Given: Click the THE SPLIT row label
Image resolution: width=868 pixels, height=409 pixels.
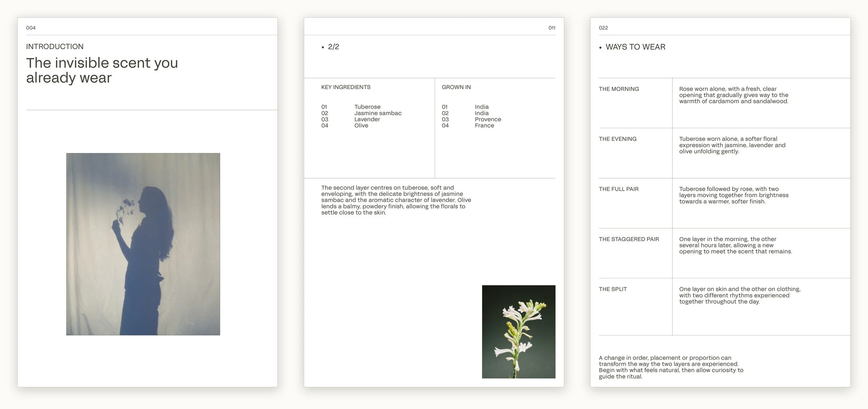Looking at the screenshot, I should tap(613, 289).
